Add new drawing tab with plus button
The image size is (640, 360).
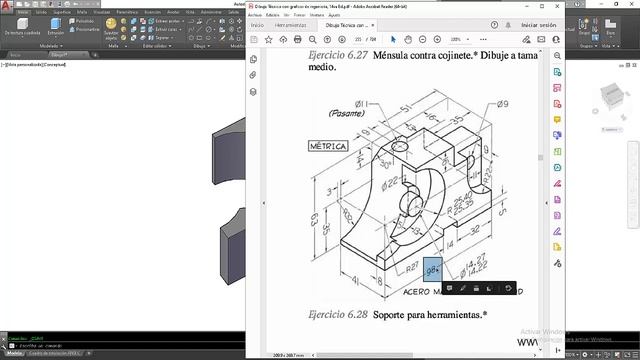click(x=95, y=55)
